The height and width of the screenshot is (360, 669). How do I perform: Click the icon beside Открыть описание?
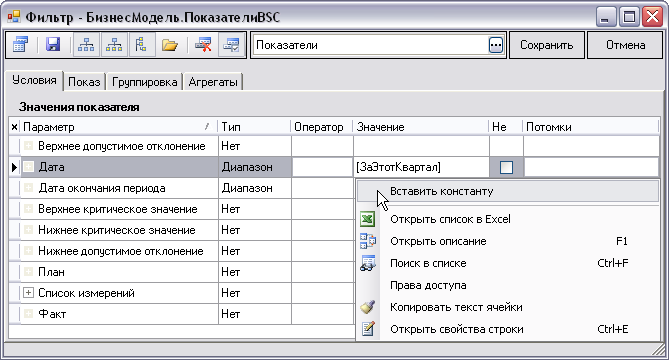pyautogui.click(x=367, y=241)
